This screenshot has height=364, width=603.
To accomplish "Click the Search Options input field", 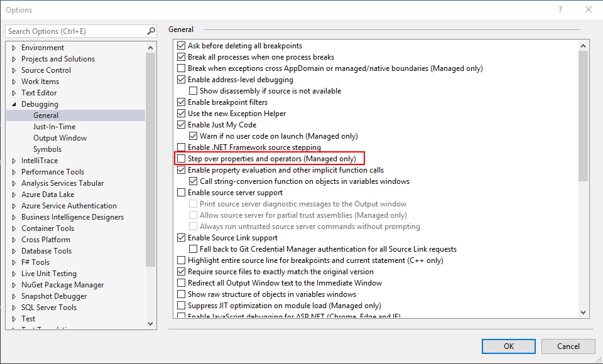I will [75, 31].
